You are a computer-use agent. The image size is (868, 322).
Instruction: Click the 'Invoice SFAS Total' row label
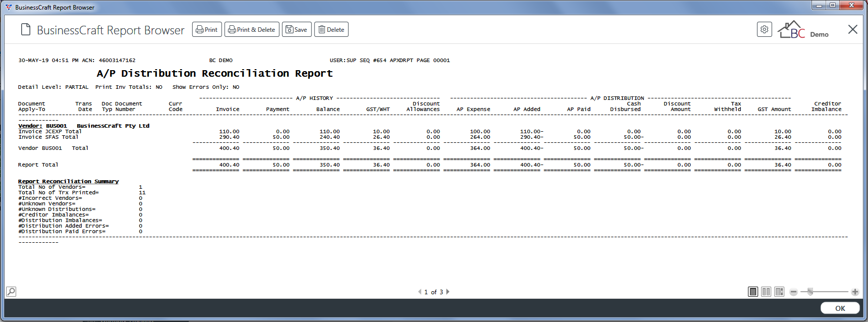[x=48, y=137]
